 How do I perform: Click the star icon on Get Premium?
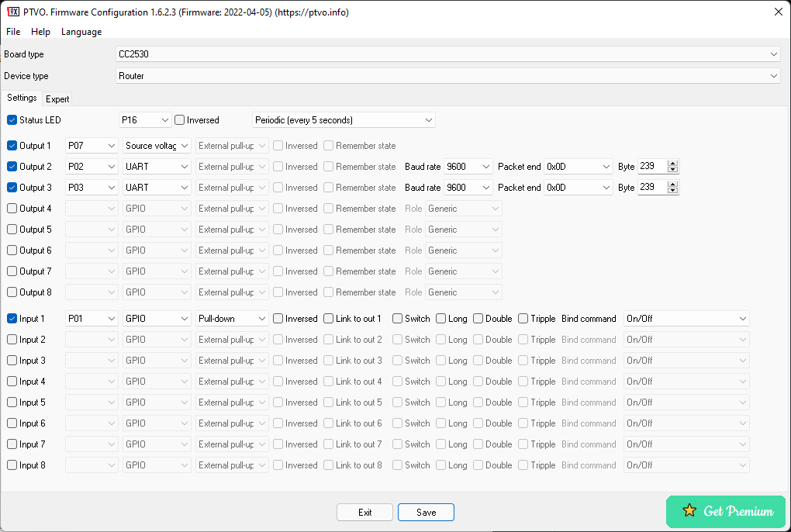[x=689, y=511]
